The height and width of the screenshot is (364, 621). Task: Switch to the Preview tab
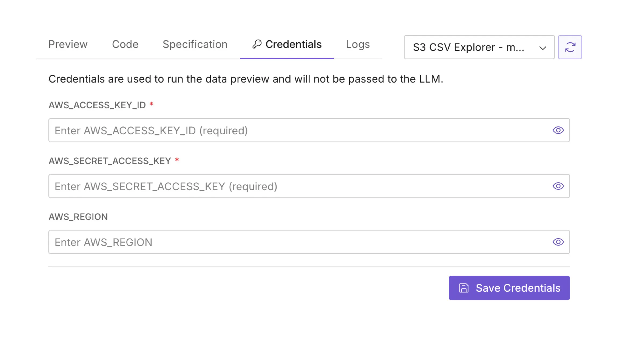coord(68,44)
